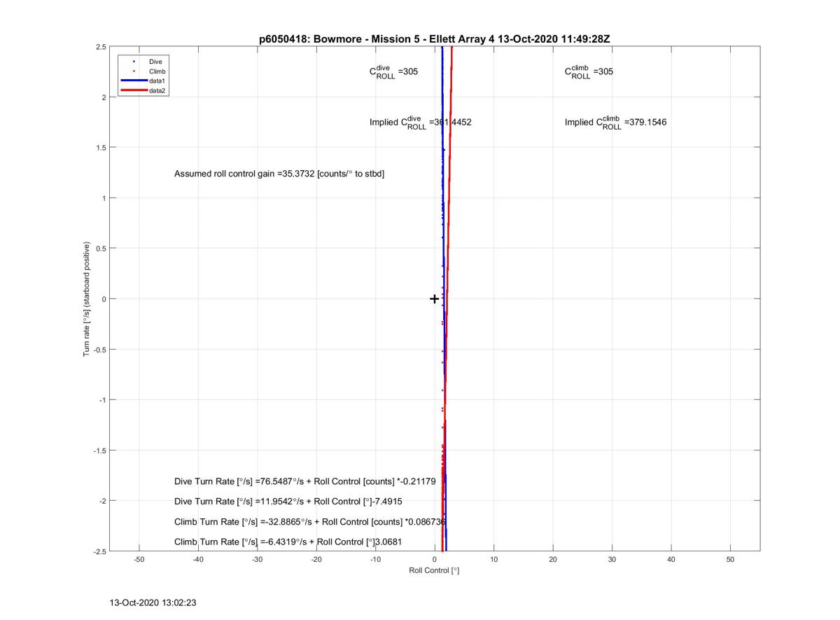Click the 'Implied C ROLL climb =379.1546' text
Viewport: 840px width, 620px height.
pyautogui.click(x=615, y=123)
